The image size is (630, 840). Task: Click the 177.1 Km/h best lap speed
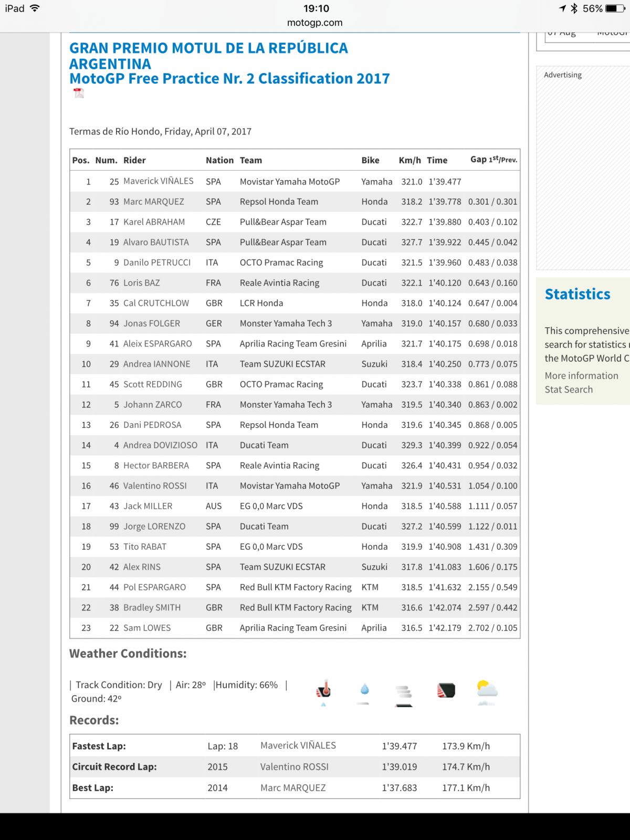pos(466,788)
